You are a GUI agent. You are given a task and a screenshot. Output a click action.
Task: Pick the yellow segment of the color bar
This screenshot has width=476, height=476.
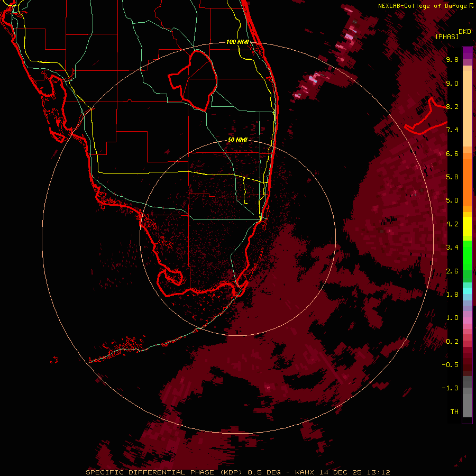pos(467,226)
